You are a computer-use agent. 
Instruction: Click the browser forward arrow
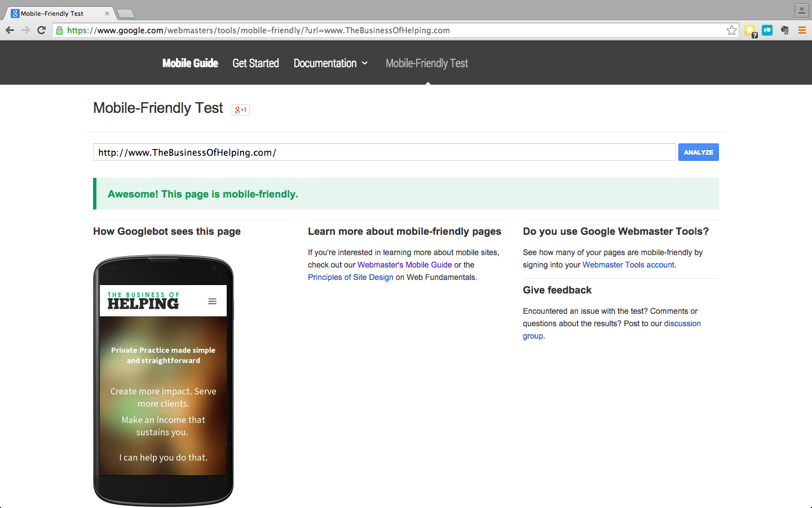pyautogui.click(x=25, y=30)
